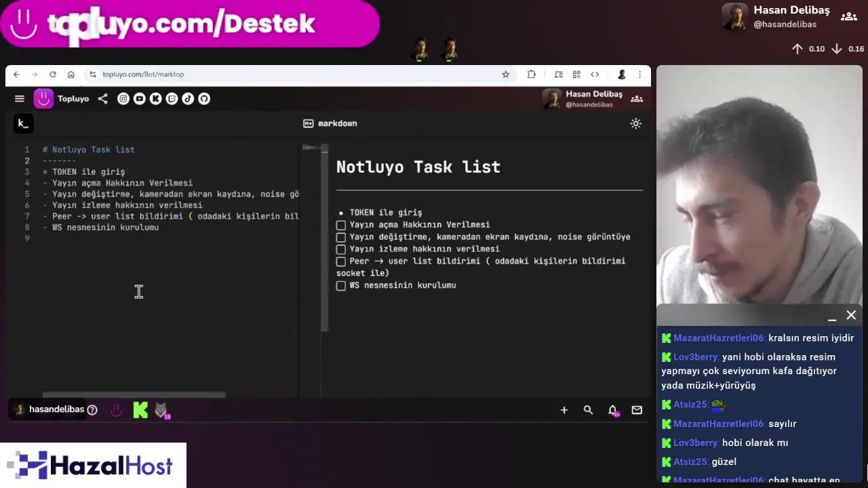
Task: Click the preview pane vertical scrollbar
Action: 325,238
